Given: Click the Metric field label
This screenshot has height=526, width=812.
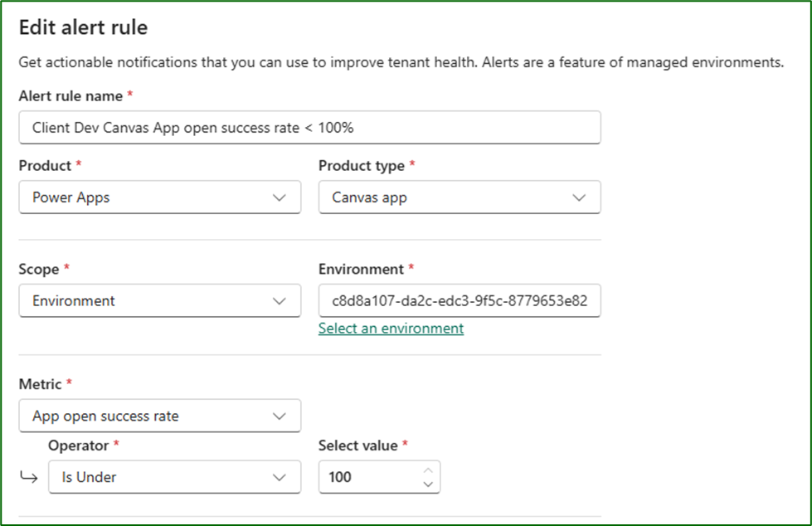Looking at the screenshot, I should [x=41, y=384].
